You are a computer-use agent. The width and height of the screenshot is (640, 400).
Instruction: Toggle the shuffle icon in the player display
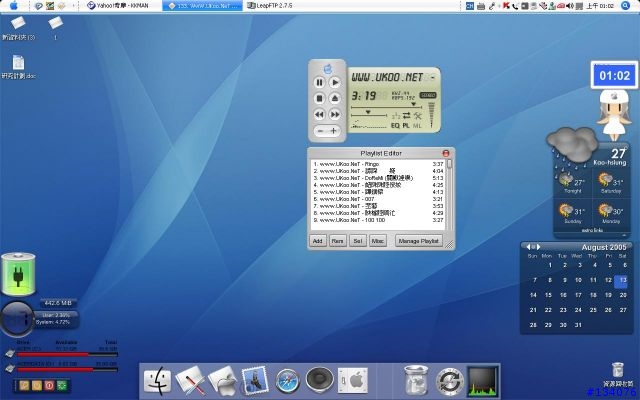396,116
